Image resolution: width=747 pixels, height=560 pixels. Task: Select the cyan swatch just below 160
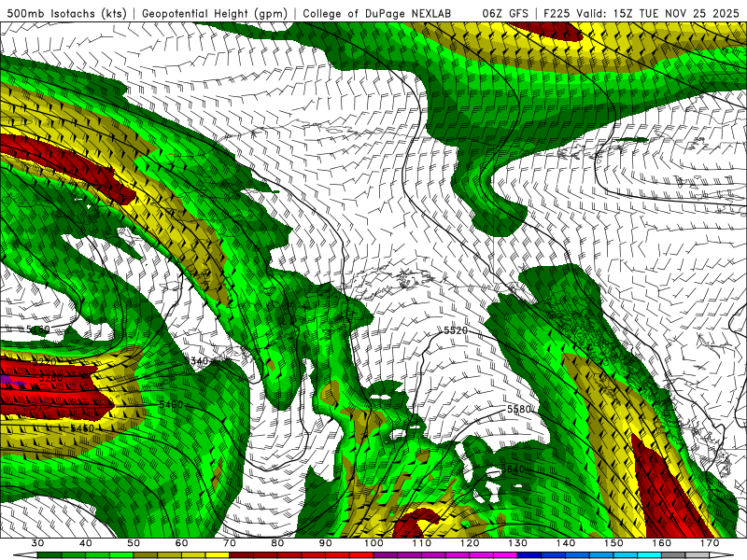tap(650, 555)
